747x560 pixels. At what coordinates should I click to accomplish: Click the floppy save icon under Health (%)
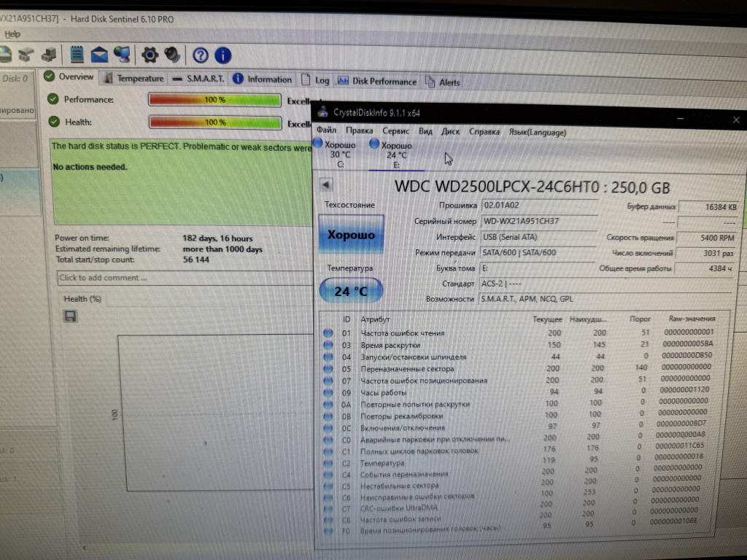point(70,316)
